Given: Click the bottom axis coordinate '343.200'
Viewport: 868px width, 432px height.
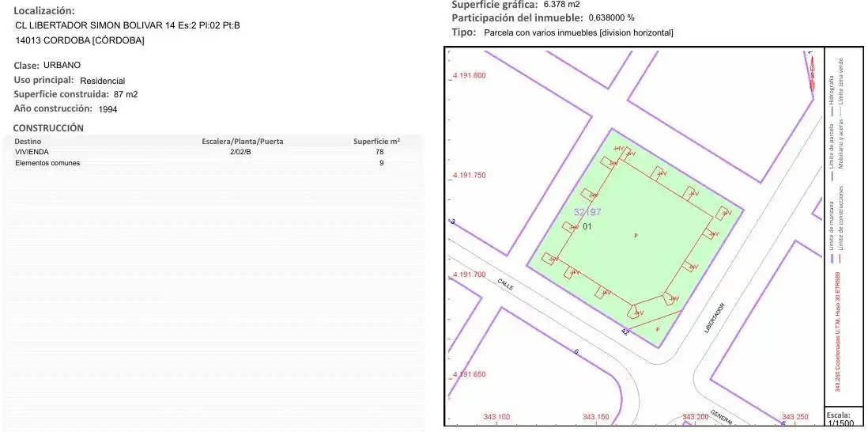Looking at the screenshot, I should pos(696,417).
